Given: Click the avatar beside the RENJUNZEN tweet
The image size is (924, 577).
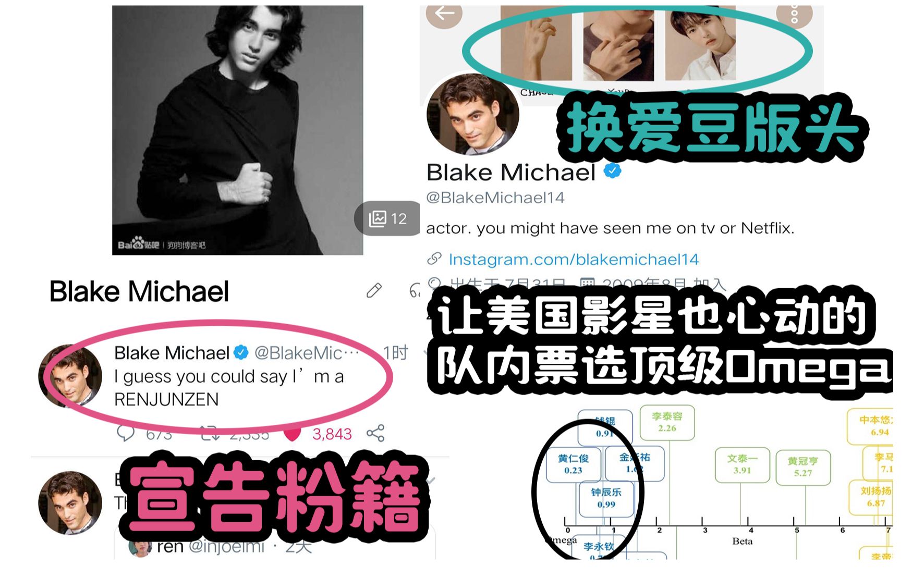Looking at the screenshot, I should coord(70,375).
